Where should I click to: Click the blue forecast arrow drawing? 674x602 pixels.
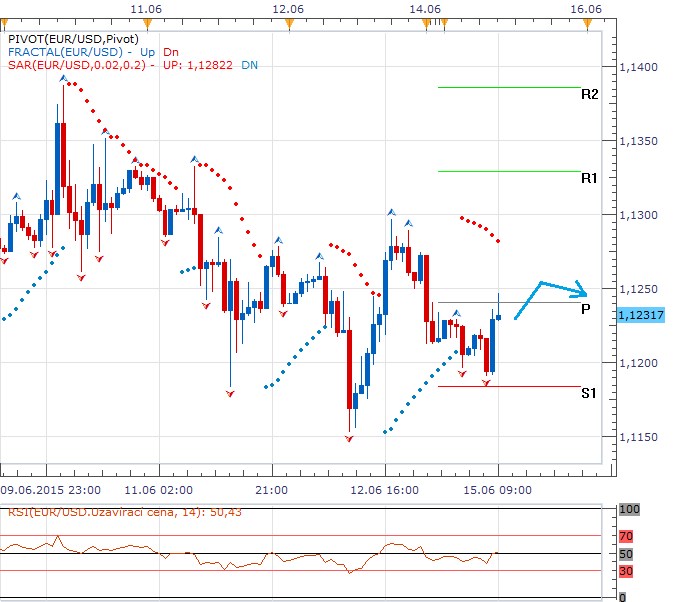551,297
